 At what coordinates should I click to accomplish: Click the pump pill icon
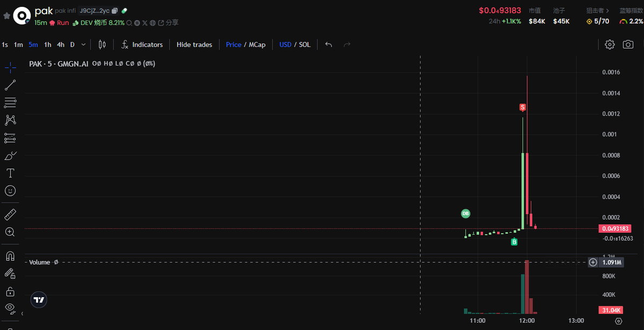(125, 11)
